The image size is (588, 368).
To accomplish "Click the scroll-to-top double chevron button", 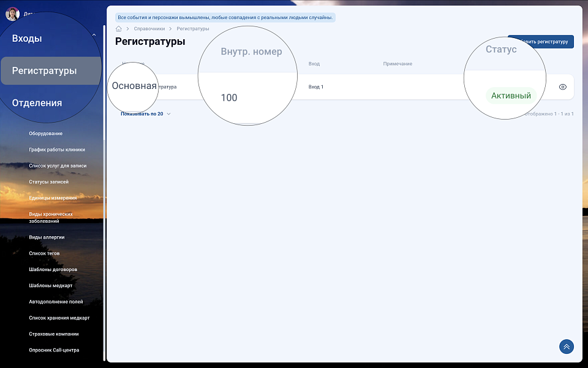I will coord(566,347).
